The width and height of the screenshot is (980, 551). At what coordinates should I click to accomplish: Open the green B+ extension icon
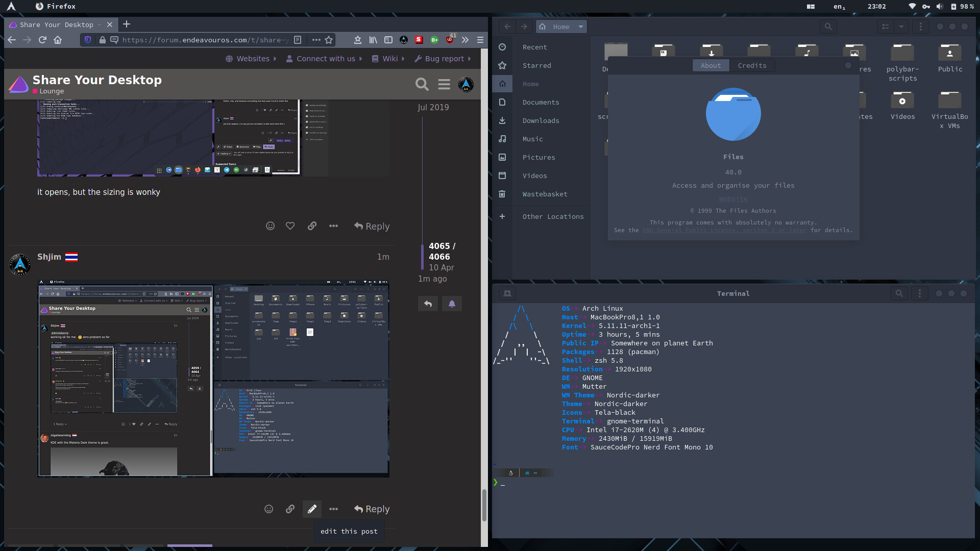(434, 40)
